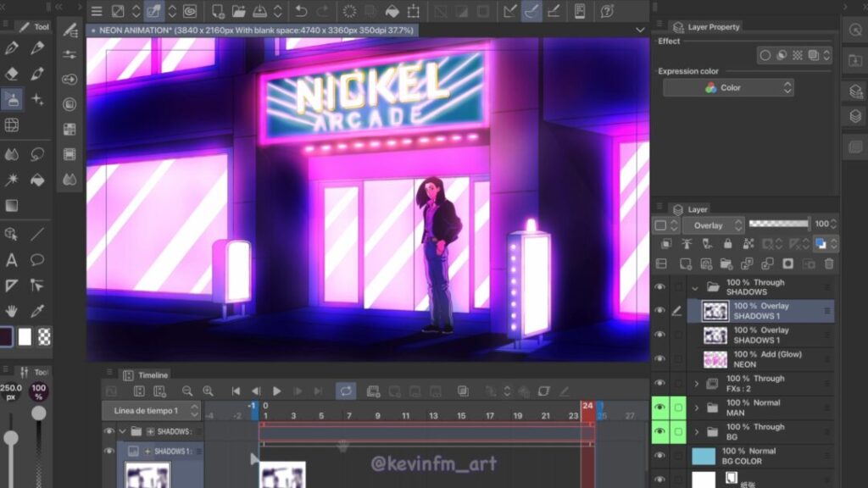The image size is (868, 488).
Task: Open the Overlay blending mode dropdown
Action: pyautogui.click(x=712, y=225)
